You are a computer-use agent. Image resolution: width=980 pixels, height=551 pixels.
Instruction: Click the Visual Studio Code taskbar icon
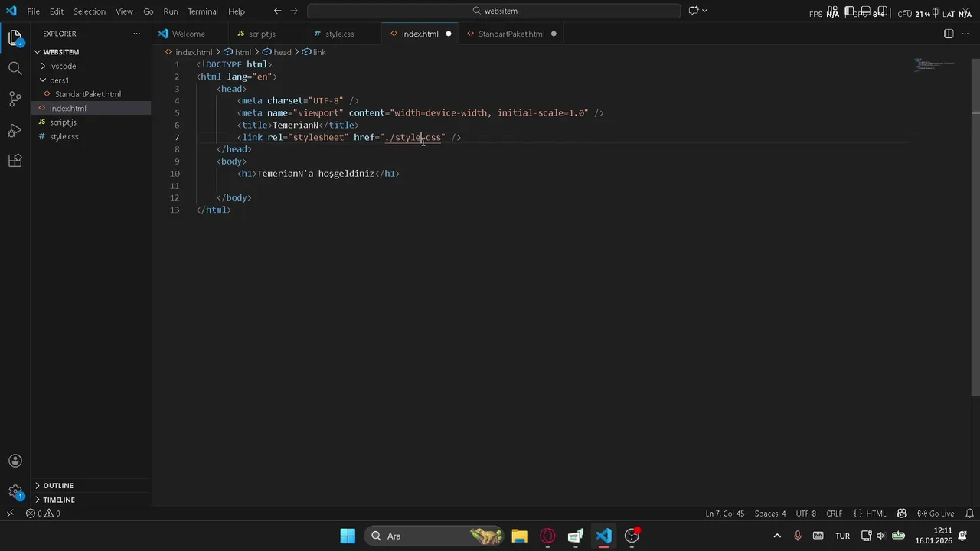point(603,536)
